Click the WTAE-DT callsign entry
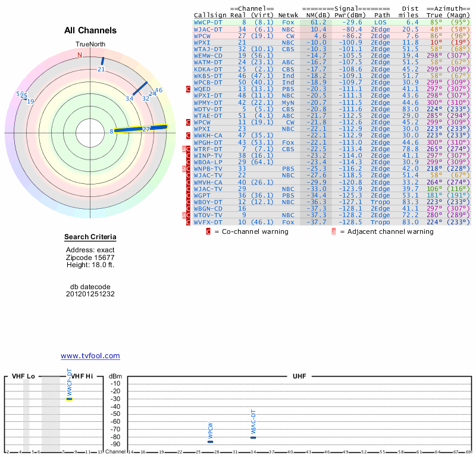The height and width of the screenshot is (457, 476). (208, 115)
